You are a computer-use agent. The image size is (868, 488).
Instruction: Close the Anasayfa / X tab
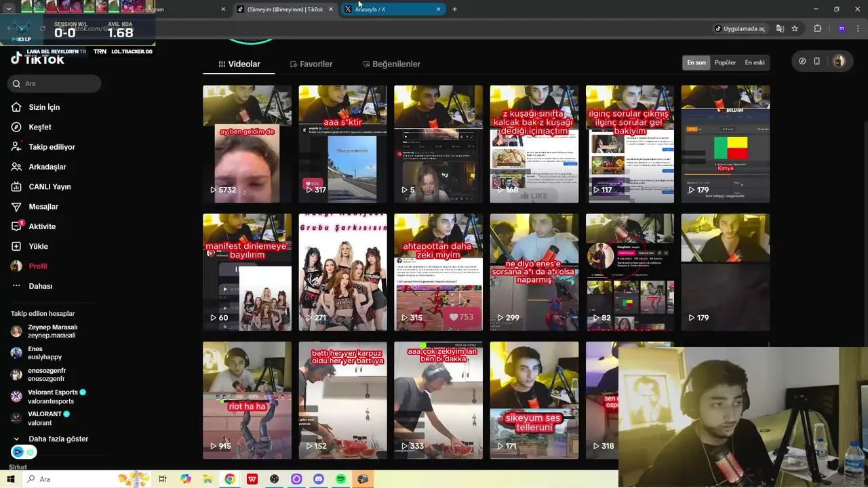438,9
